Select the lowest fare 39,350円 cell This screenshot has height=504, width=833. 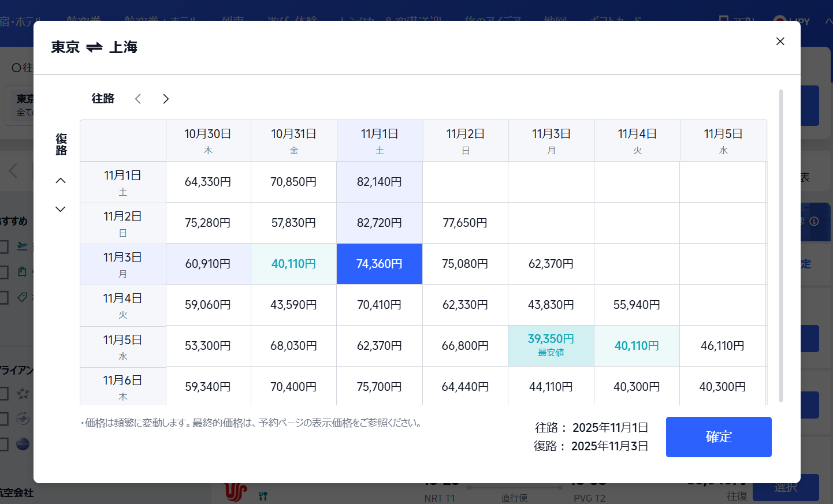tap(551, 345)
